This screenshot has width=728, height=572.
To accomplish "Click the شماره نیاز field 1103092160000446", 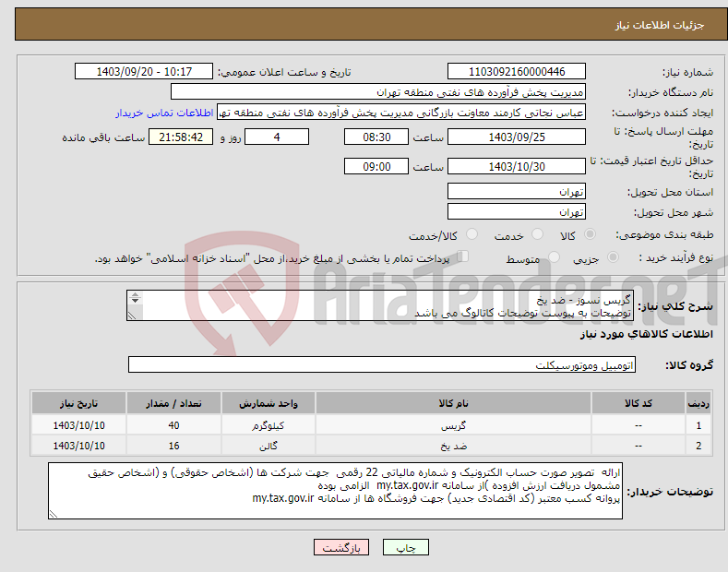I will pyautogui.click(x=517, y=72).
